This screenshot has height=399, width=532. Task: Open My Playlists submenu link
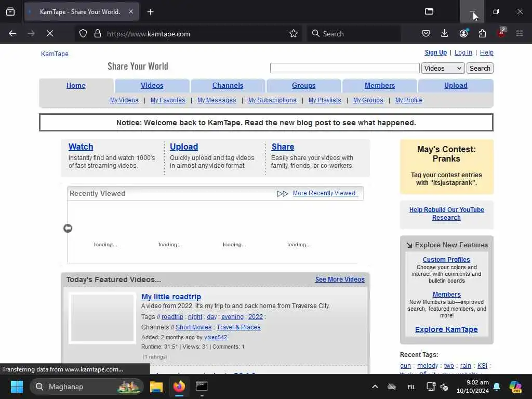pos(325,100)
